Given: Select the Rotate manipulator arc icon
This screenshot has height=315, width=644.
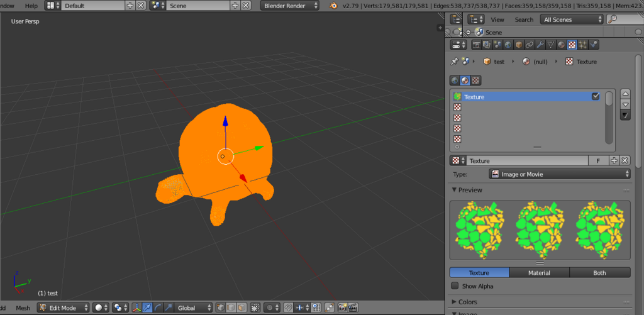Looking at the screenshot, I should pos(158,307).
